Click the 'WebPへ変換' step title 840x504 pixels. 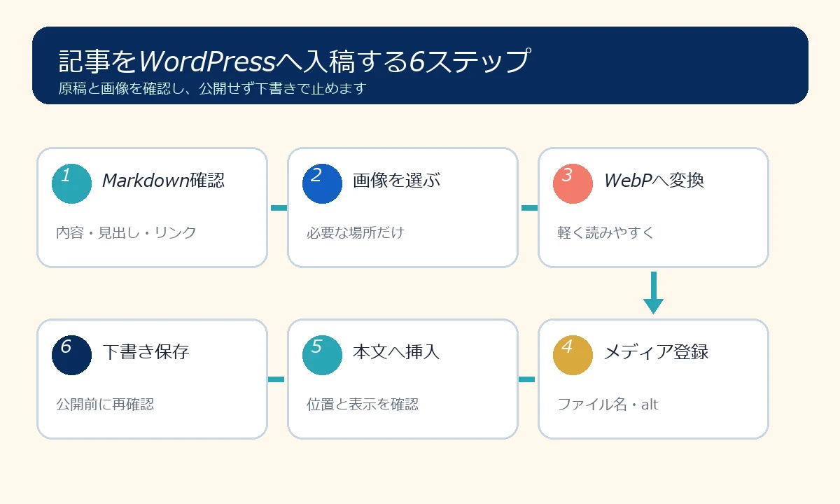tap(654, 180)
